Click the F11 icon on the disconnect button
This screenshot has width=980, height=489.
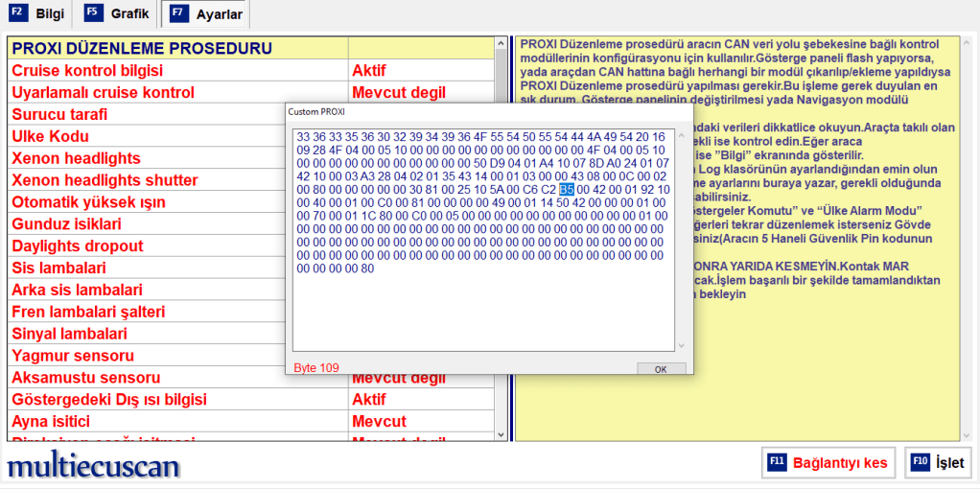778,462
